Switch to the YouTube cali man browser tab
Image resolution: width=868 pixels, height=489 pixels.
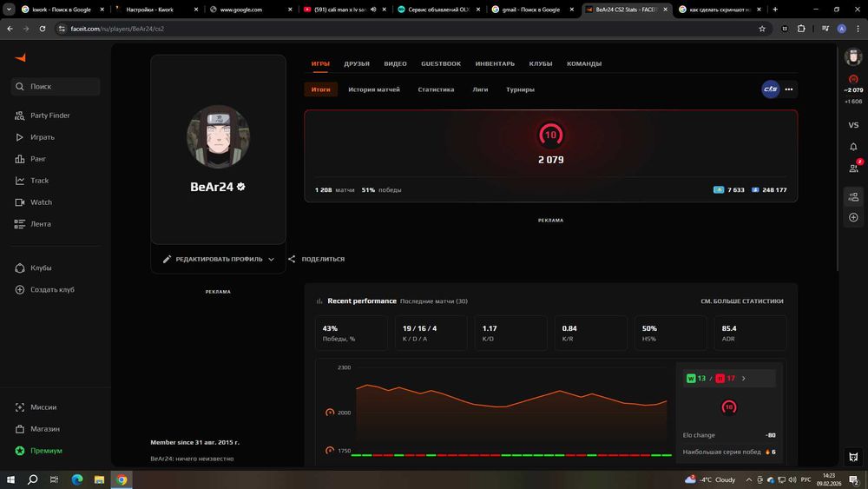[344, 10]
